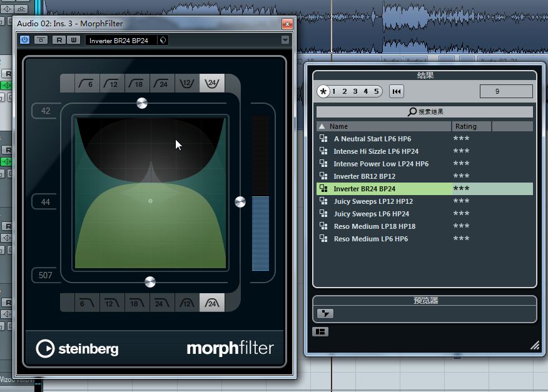Image resolution: width=548 pixels, height=392 pixels.
Task: Select preset A Neutral Start LP6 HP6
Action: coord(425,139)
